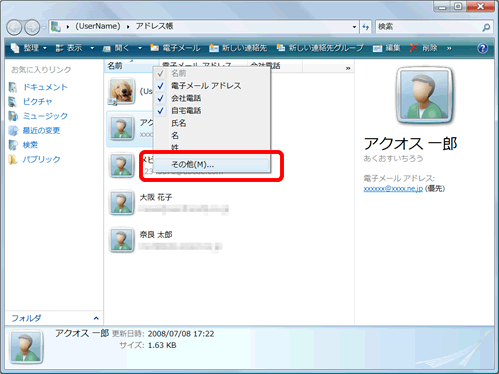Enable 氏名 column in menu

point(212,123)
